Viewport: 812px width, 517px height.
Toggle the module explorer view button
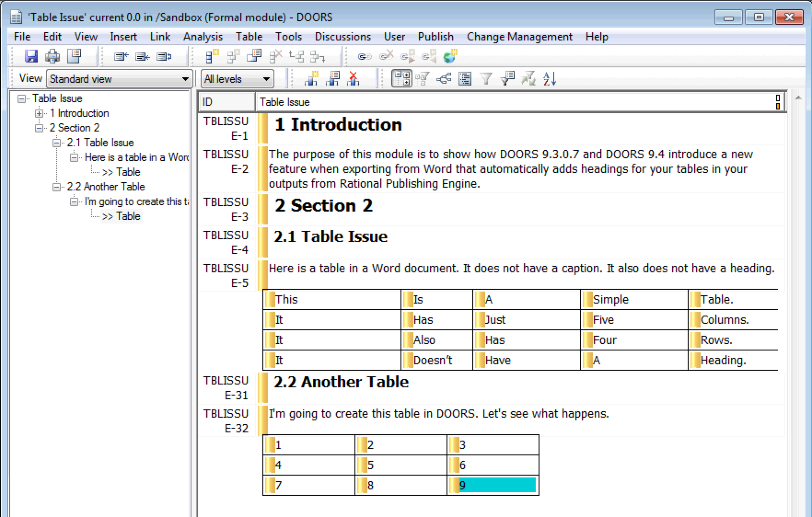click(465, 79)
